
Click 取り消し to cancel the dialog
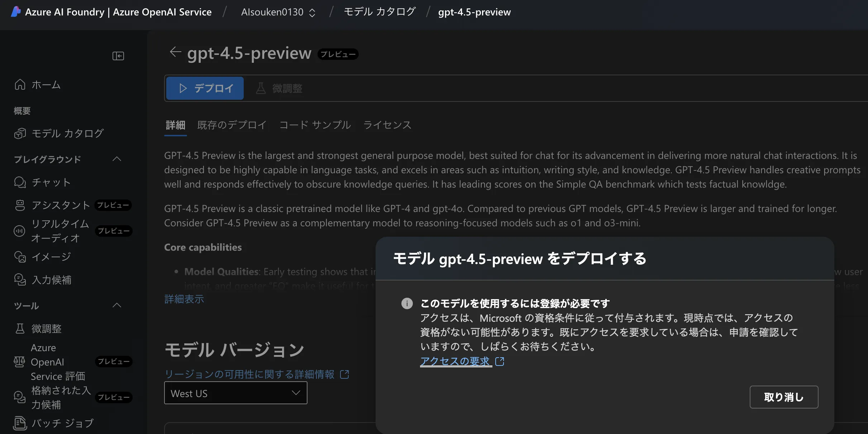[x=784, y=397]
